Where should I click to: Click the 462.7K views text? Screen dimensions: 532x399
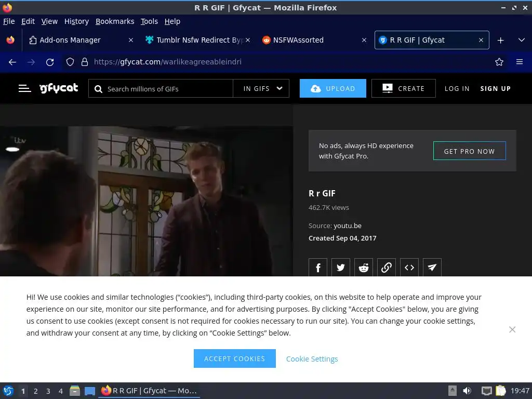point(328,208)
